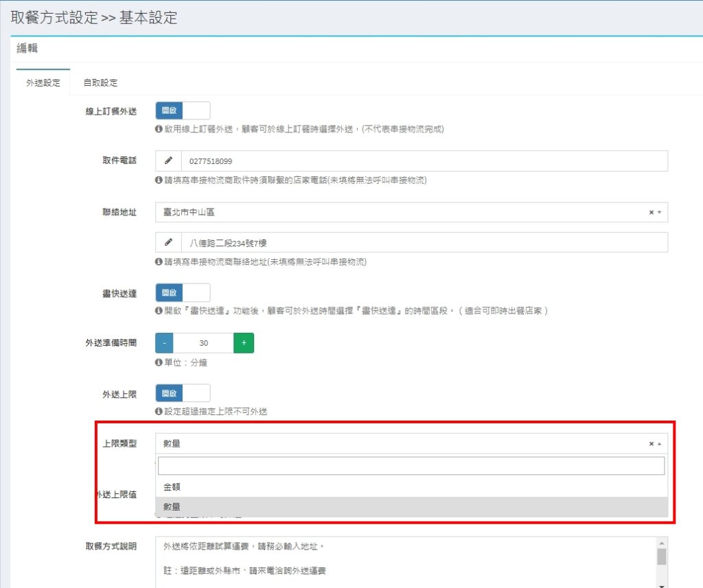Viewport: 703px width, 588px height.
Task: Click the info icon under the 取件電話 field
Action: point(159,180)
